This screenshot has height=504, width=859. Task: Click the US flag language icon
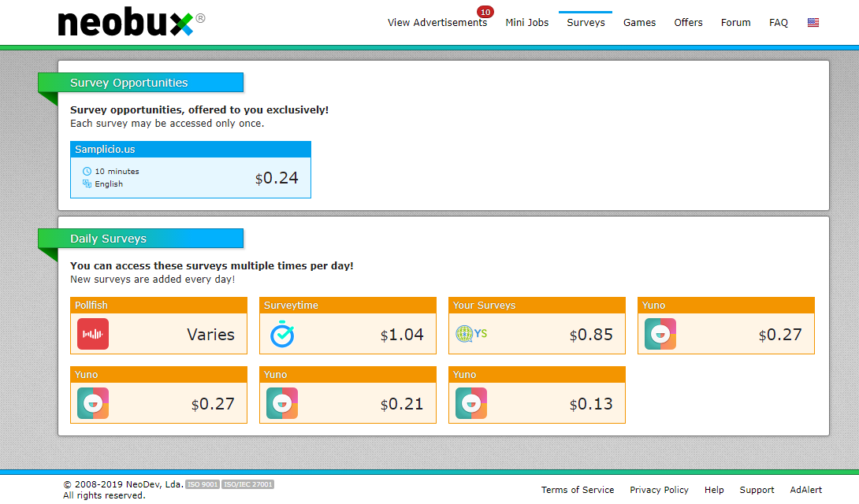click(813, 22)
